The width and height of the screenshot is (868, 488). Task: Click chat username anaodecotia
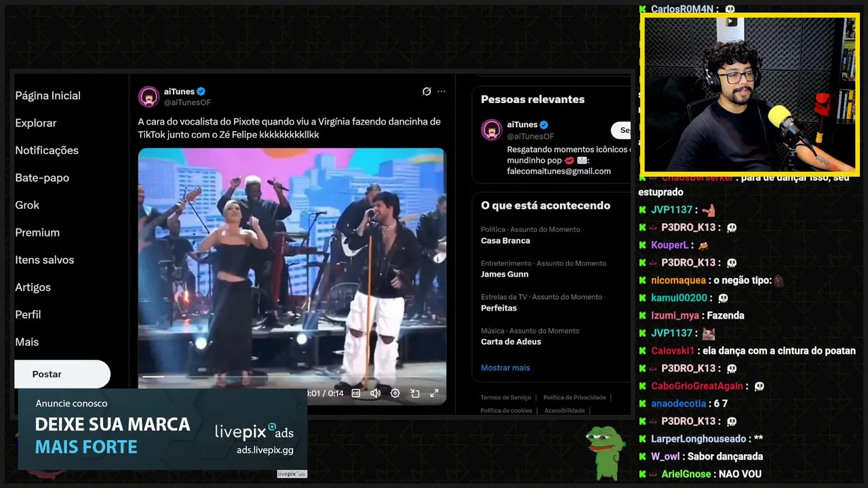click(679, 403)
